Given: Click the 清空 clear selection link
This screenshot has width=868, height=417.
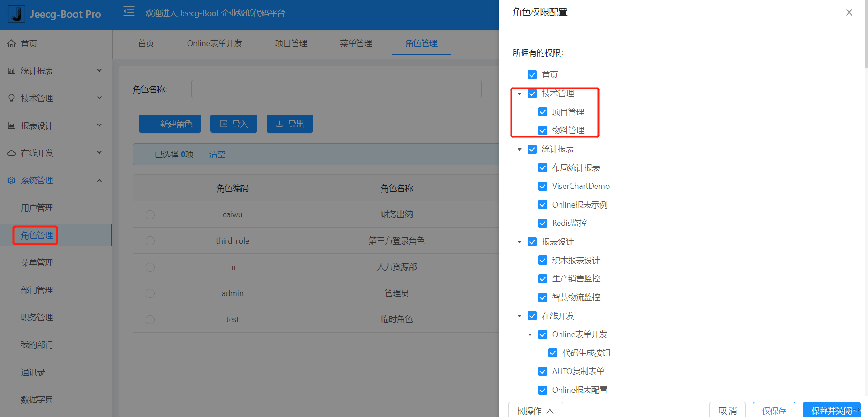Looking at the screenshot, I should coord(217,155).
